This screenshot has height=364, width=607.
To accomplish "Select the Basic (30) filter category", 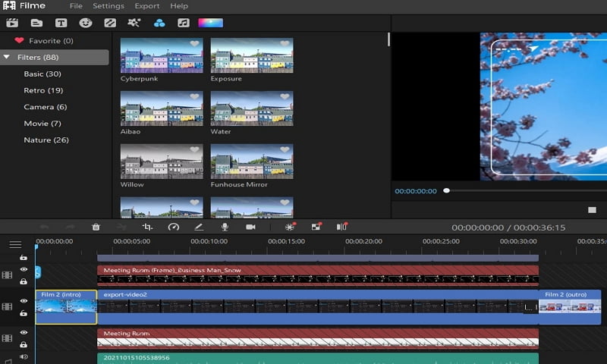I will (x=42, y=74).
